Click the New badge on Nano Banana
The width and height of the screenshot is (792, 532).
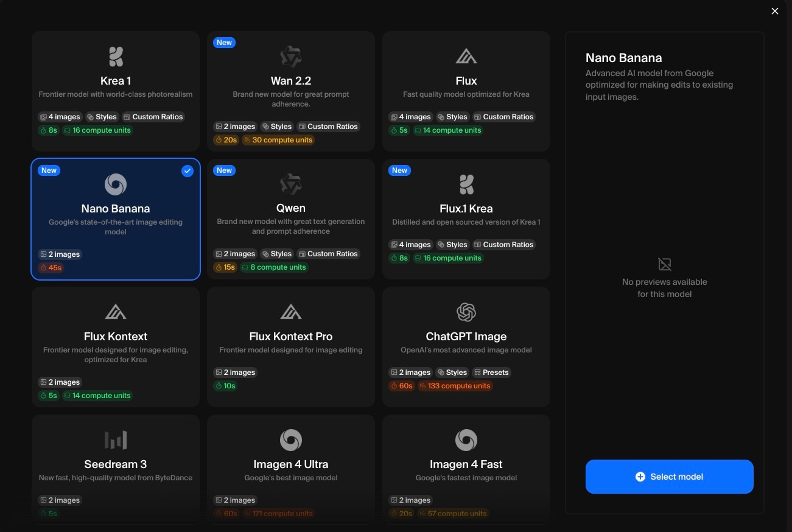(49, 170)
